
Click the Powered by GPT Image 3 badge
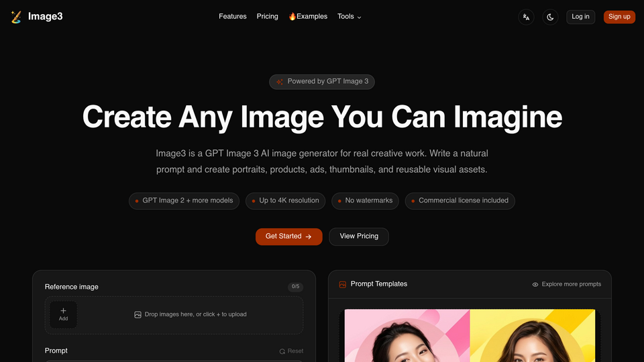(322, 82)
